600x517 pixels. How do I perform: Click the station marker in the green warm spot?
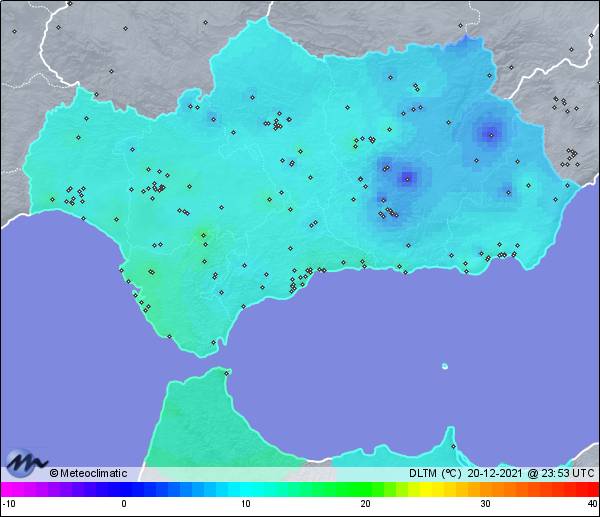pos(204,235)
